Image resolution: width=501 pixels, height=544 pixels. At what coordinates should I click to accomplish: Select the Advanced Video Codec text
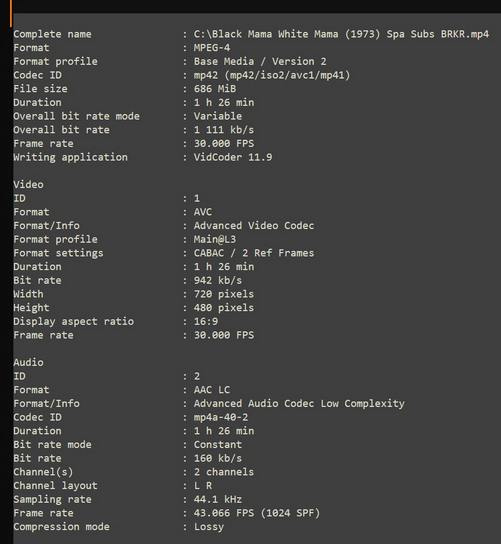pos(254,226)
